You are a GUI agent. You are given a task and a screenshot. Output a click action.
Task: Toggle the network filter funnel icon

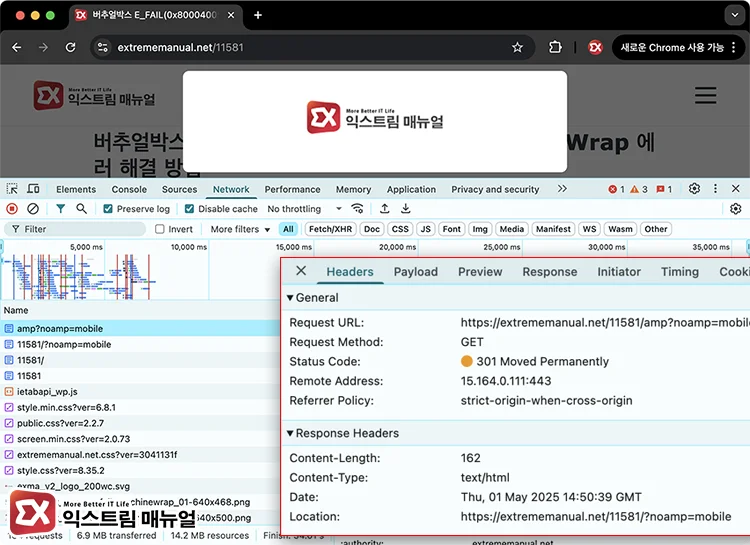(x=60, y=209)
